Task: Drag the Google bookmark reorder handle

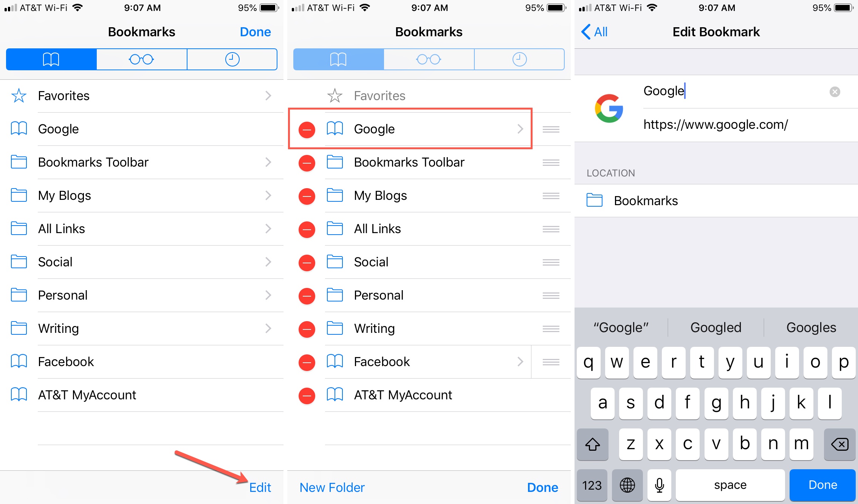Action: click(551, 129)
